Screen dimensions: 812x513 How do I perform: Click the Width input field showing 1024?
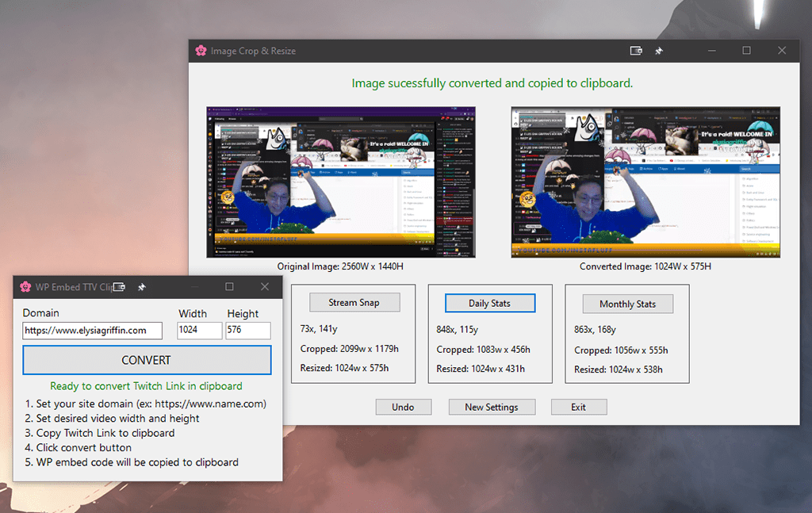tap(199, 331)
